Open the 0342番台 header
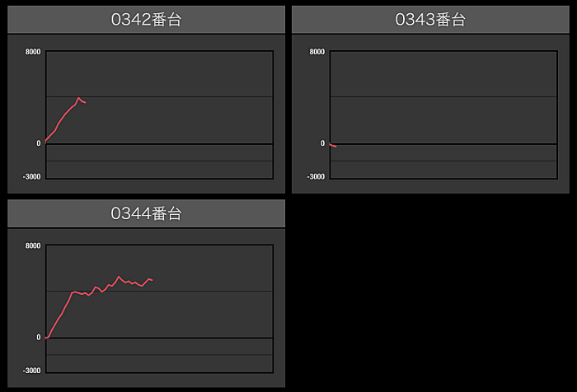The image size is (577, 392). [x=146, y=20]
